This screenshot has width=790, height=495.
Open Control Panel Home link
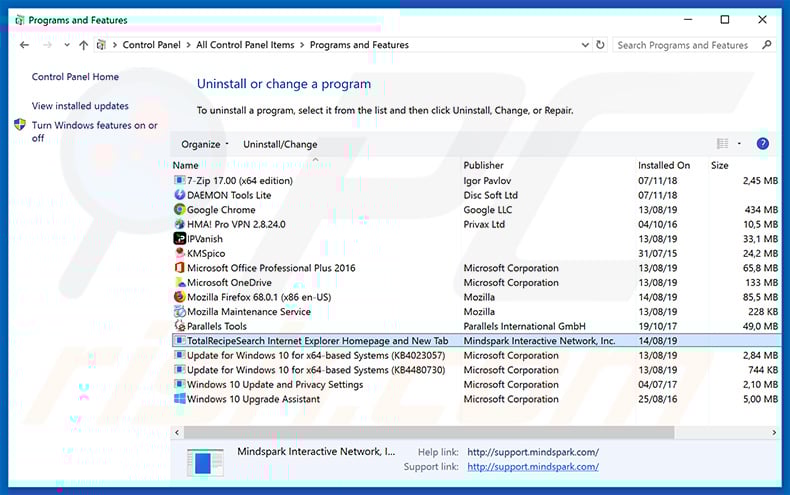click(x=75, y=77)
